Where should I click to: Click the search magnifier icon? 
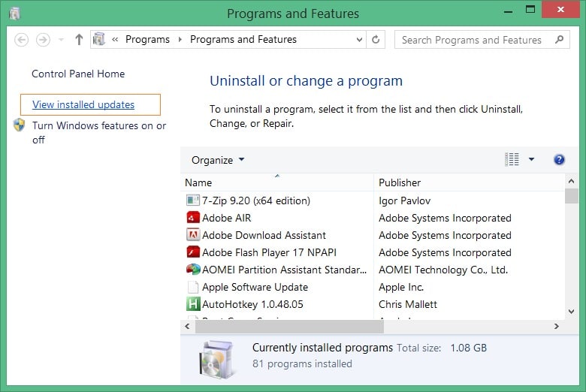(559, 39)
